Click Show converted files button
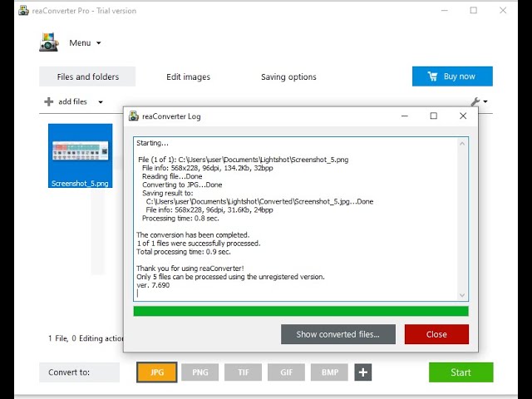532x399 pixels. click(337, 334)
